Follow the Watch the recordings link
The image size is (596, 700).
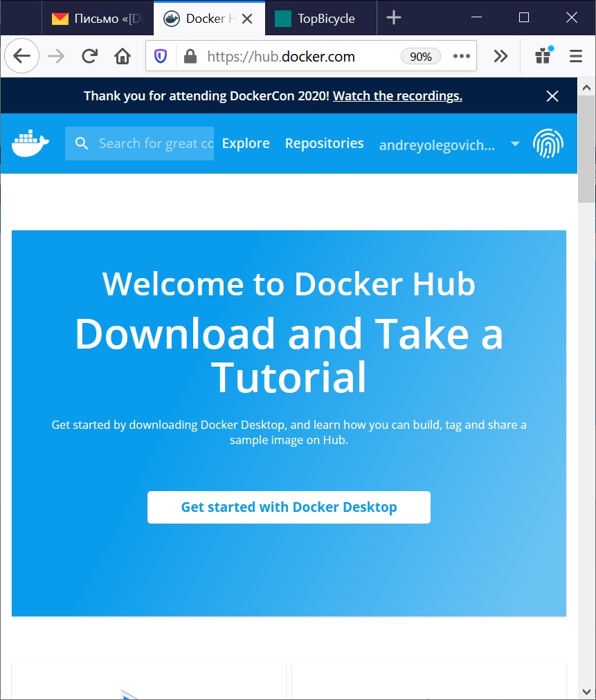tap(397, 96)
